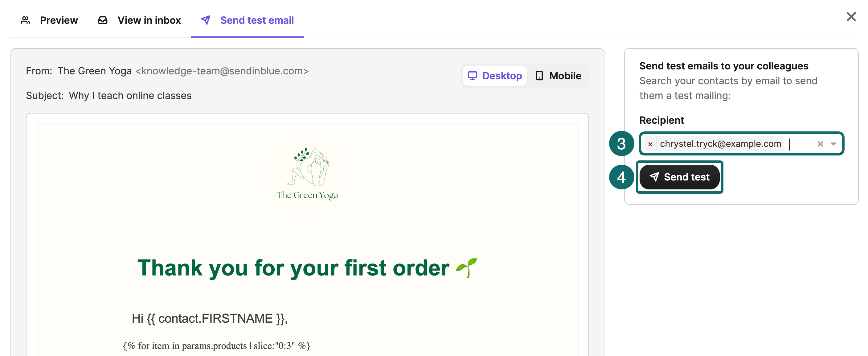This screenshot has height=356, width=868.
Task: Open the Preview tab
Action: 50,20
